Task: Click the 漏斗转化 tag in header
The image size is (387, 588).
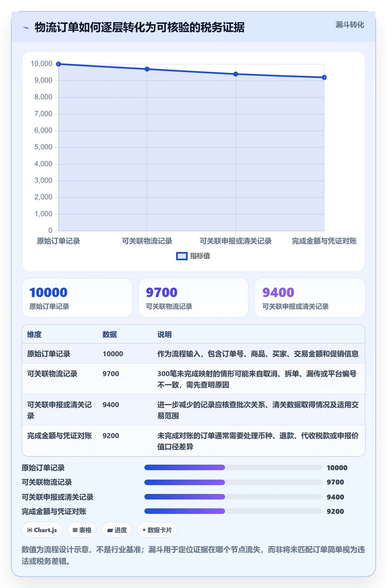Action: [350, 25]
